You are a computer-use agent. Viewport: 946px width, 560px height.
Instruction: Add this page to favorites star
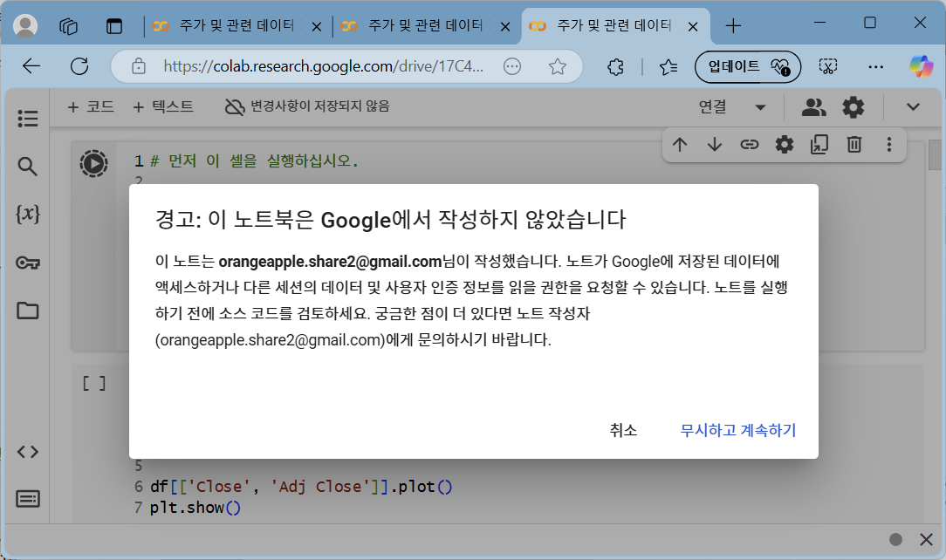pos(558,66)
